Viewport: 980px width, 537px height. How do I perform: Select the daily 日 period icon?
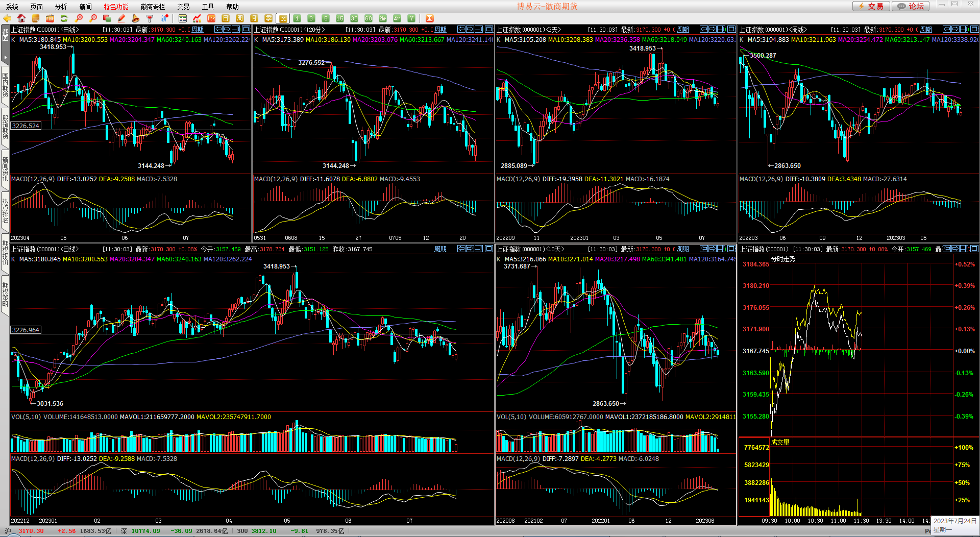(x=226, y=18)
